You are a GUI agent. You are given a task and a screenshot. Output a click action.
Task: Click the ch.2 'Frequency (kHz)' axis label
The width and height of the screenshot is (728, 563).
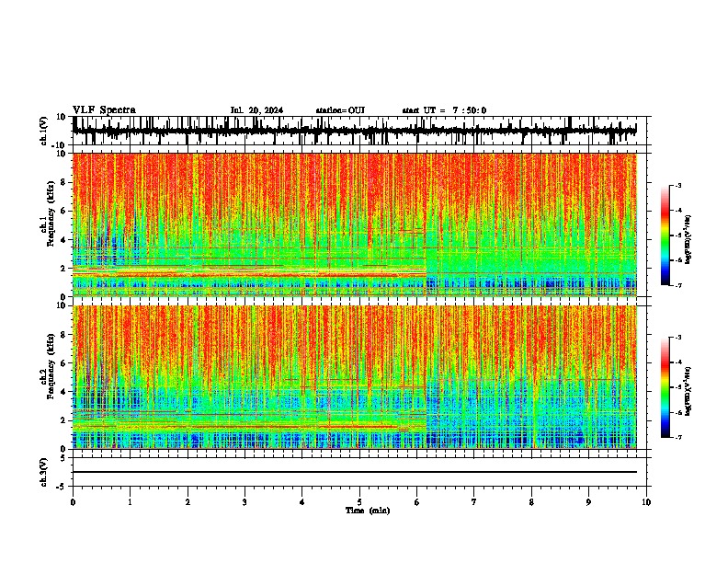pyautogui.click(x=51, y=366)
